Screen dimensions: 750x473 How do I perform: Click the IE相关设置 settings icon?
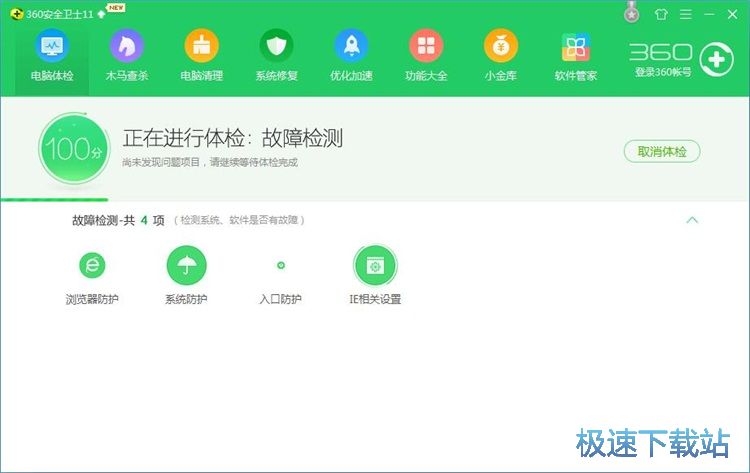click(x=375, y=265)
